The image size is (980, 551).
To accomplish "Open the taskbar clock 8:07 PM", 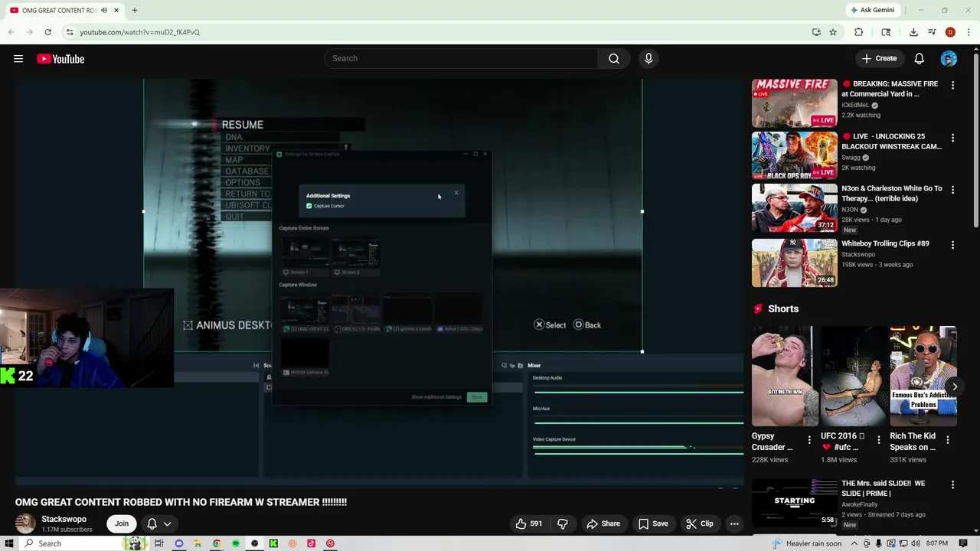I will [937, 543].
